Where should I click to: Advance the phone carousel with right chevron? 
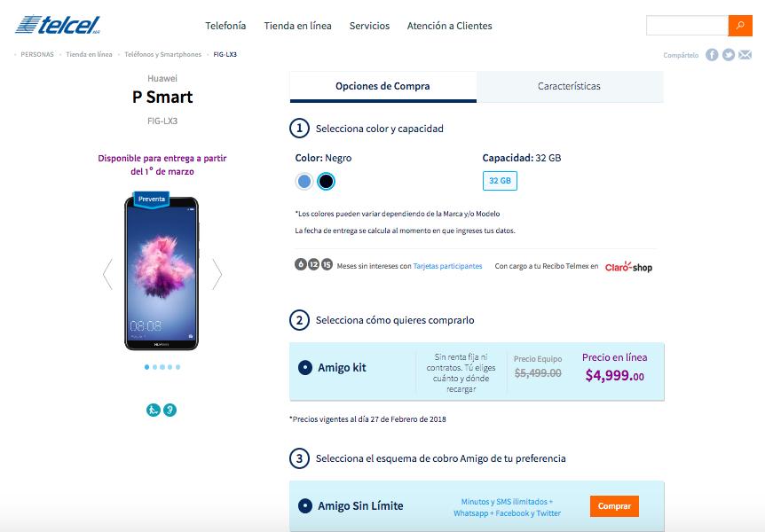click(x=217, y=275)
